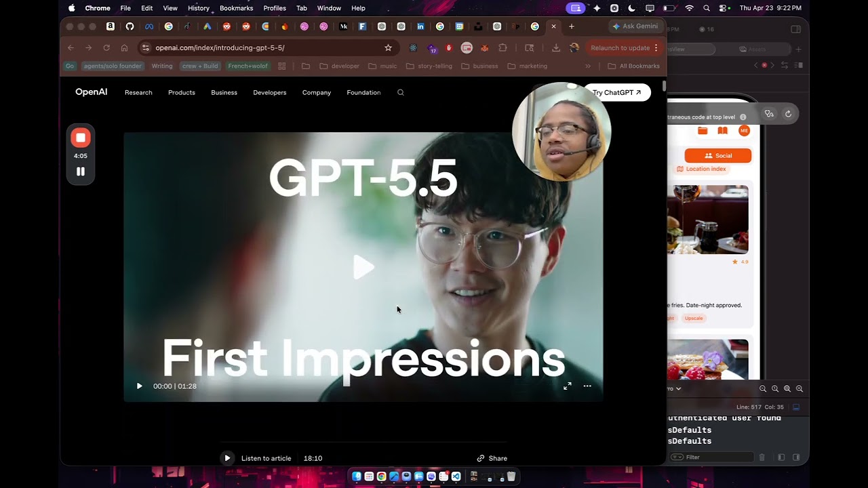Clear the Xcode console with trash icon

762,457
